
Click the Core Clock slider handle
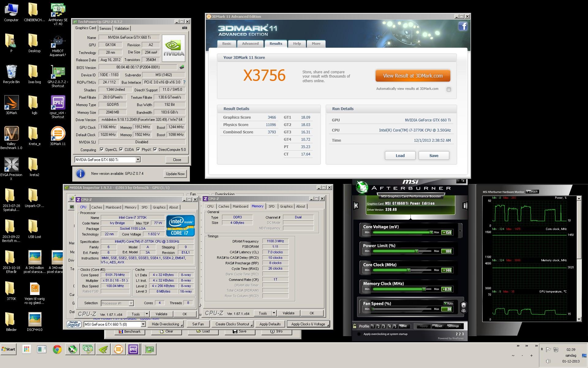409,270
